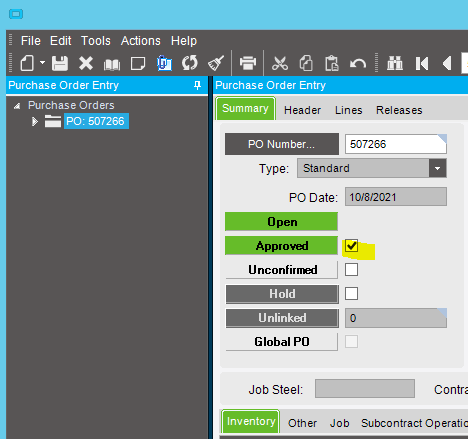468x439 pixels.
Task: Open the New icon's dropdown arrow
Action: (42, 62)
